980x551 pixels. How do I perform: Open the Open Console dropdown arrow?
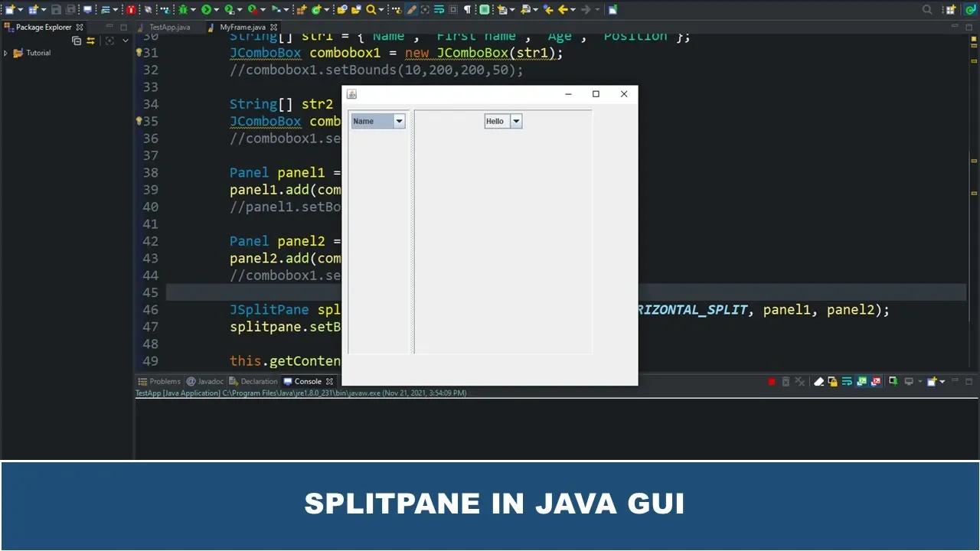point(942,381)
